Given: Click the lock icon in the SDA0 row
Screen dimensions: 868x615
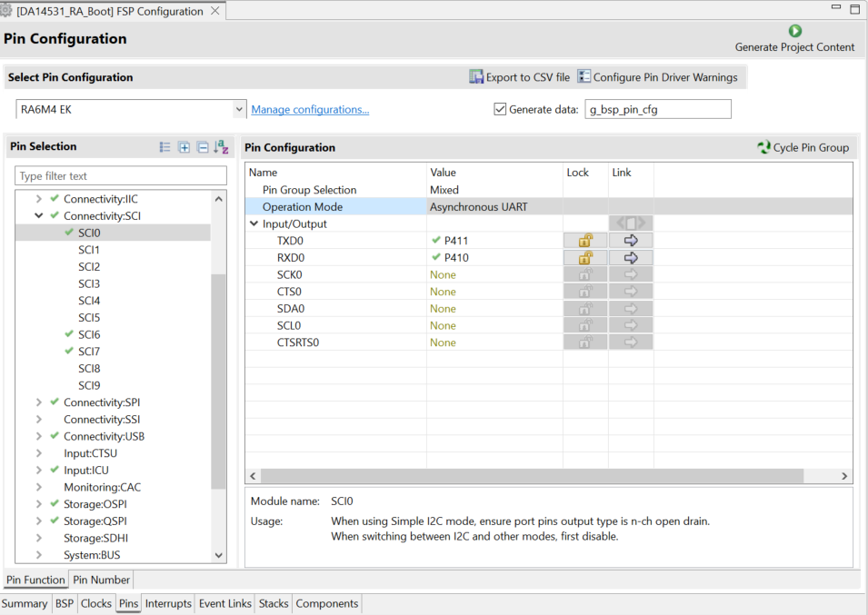Looking at the screenshot, I should click(x=585, y=309).
